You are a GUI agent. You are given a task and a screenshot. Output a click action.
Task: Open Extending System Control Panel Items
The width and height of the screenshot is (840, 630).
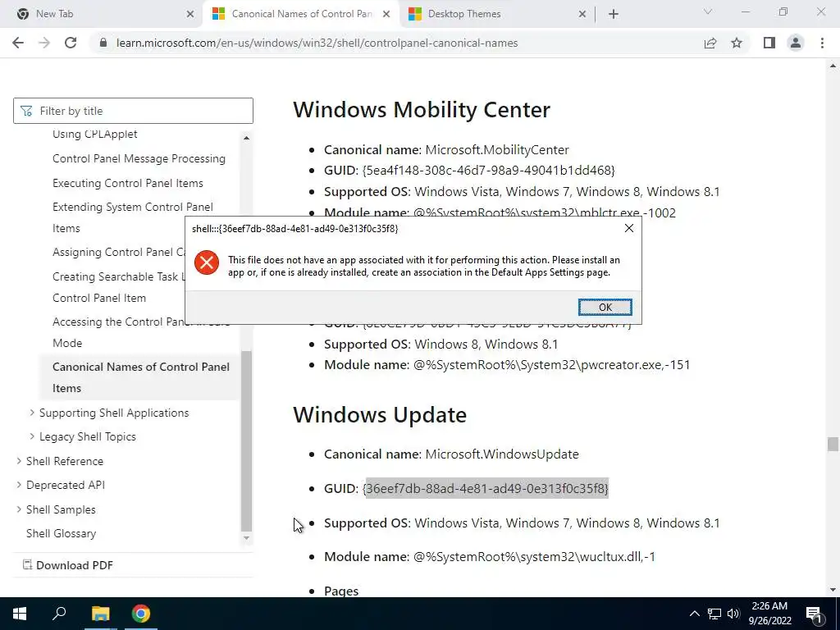pyautogui.click(x=132, y=217)
